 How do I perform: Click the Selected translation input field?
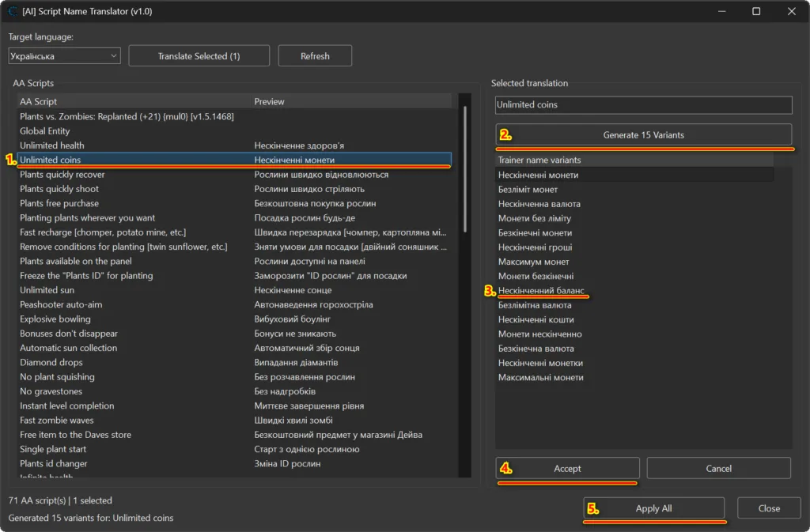coord(644,105)
